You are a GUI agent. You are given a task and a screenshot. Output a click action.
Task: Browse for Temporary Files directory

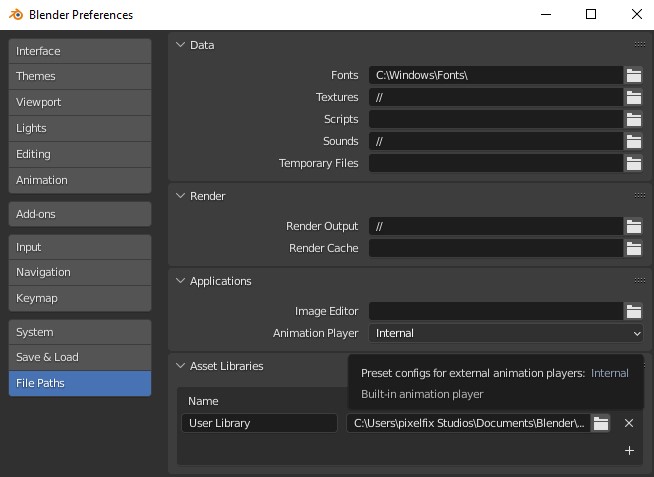[x=633, y=163]
